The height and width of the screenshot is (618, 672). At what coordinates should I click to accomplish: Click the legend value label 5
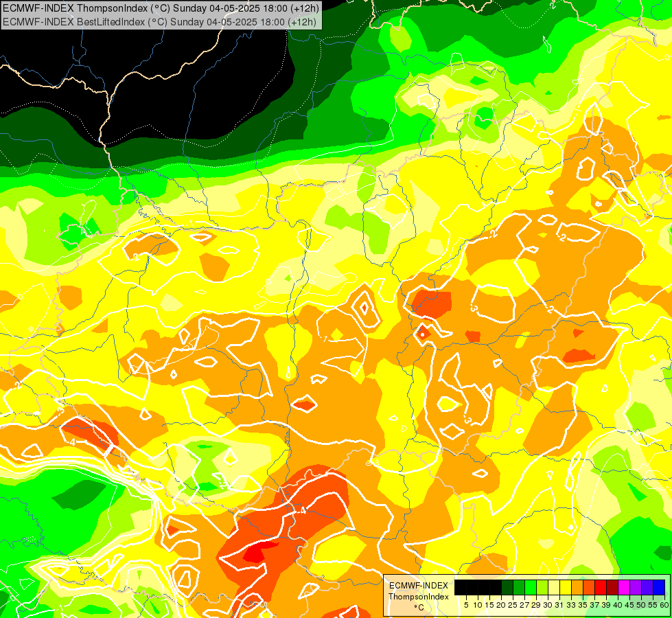point(466,605)
